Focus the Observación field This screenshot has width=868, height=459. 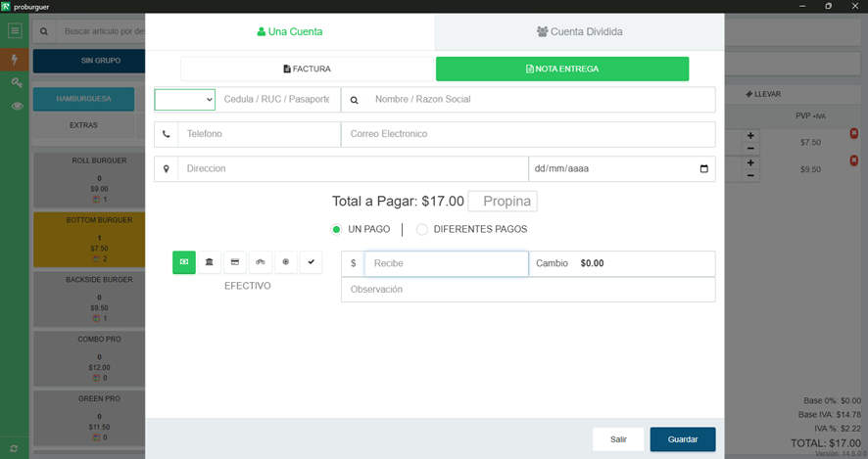tap(528, 290)
